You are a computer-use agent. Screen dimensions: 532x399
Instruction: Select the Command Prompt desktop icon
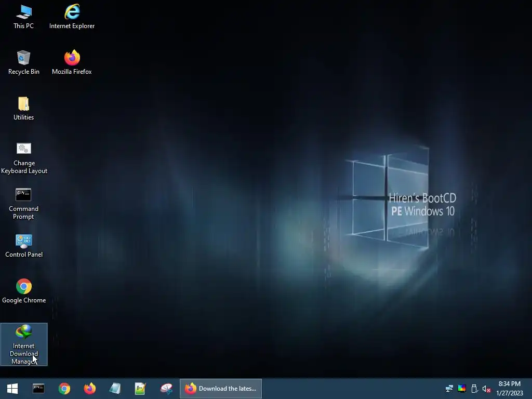24,204
